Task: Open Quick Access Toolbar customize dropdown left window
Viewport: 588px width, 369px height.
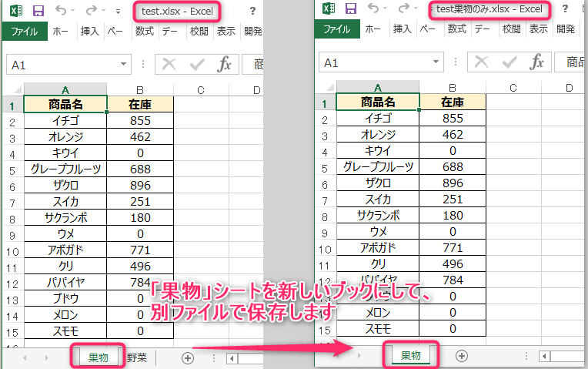Action: (118, 12)
